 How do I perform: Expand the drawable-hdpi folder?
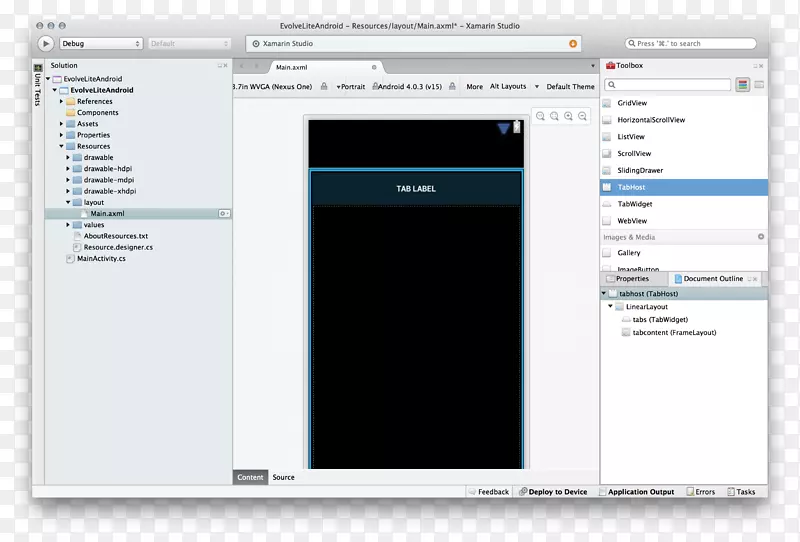(x=68, y=168)
